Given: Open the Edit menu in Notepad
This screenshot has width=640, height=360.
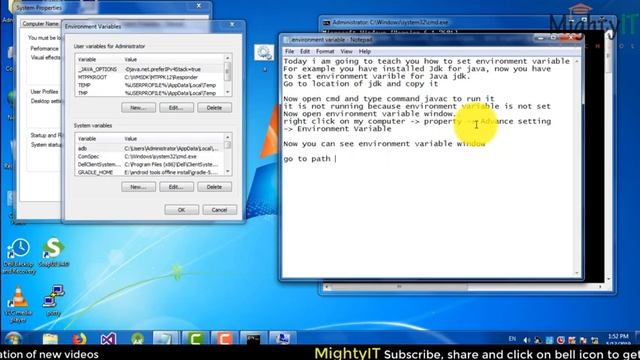Looking at the screenshot, I should [x=305, y=51].
